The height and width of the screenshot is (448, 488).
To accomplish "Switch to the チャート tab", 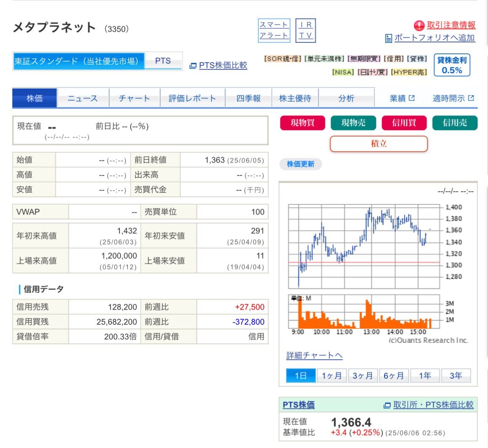I will (135, 98).
